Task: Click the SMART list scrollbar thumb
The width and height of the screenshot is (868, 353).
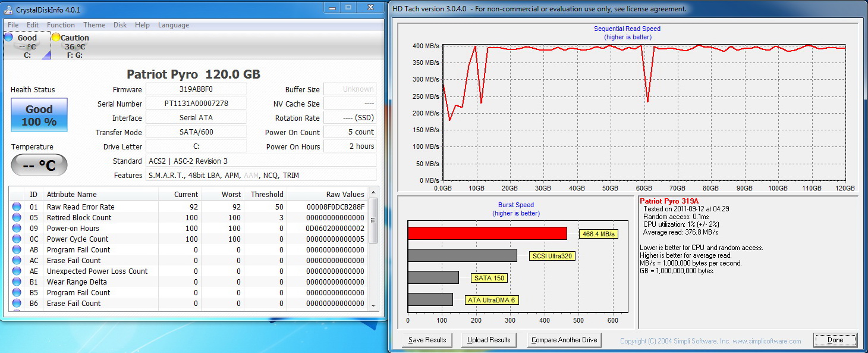Action: [373, 220]
